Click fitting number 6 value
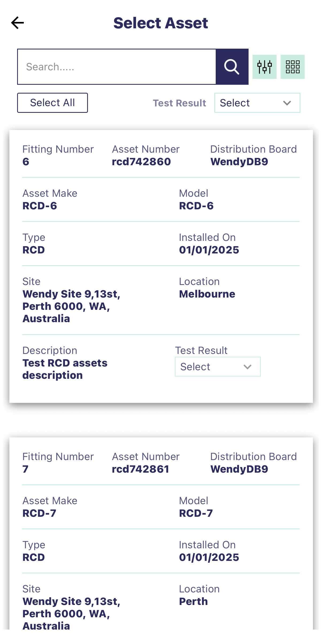This screenshot has width=321, height=644. coord(26,162)
